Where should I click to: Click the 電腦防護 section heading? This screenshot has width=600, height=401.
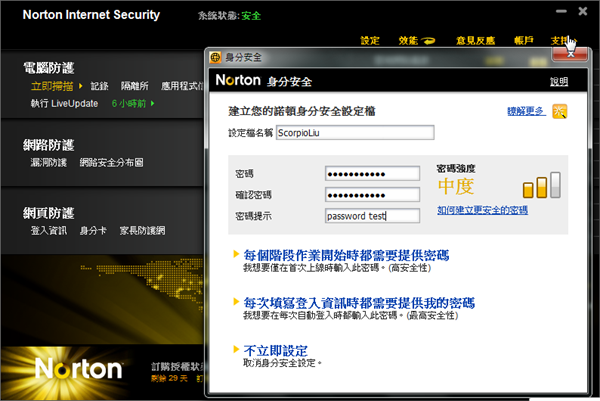(x=48, y=68)
